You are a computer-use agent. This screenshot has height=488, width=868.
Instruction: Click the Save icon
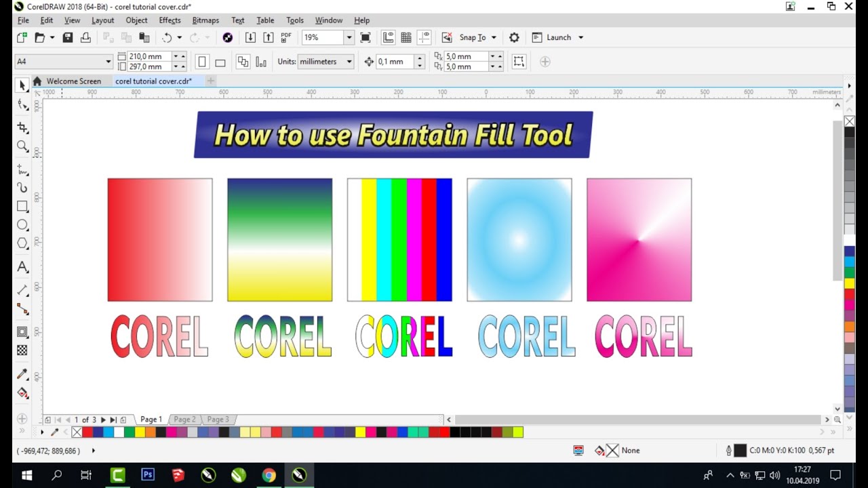(68, 38)
